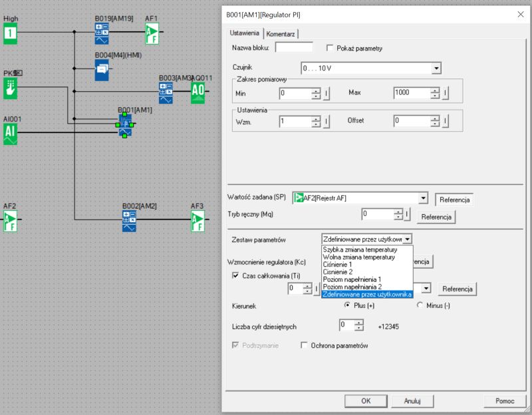Click the B002[AM2] analog math block
This screenshot has height=415, width=532.
[129, 221]
